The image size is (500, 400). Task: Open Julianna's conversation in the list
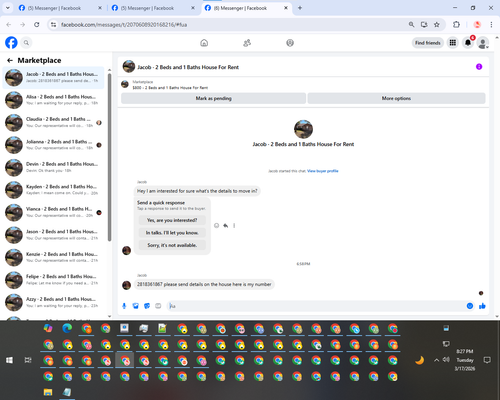point(53,145)
